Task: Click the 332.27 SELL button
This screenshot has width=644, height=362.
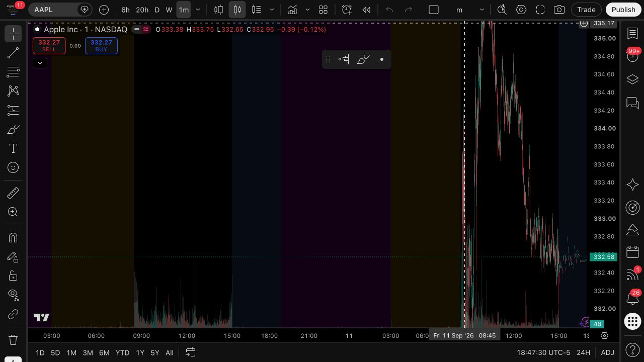Action: coord(49,46)
